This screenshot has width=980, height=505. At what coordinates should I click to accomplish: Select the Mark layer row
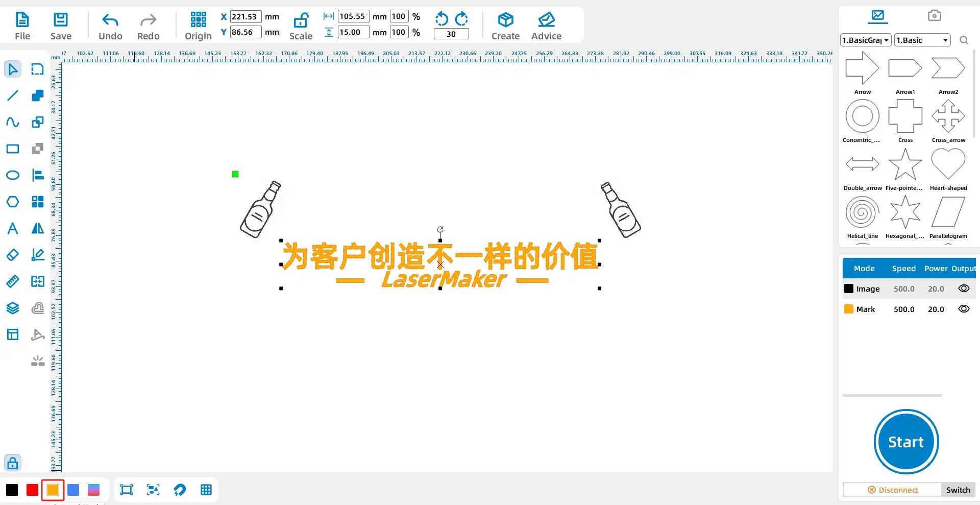point(909,309)
